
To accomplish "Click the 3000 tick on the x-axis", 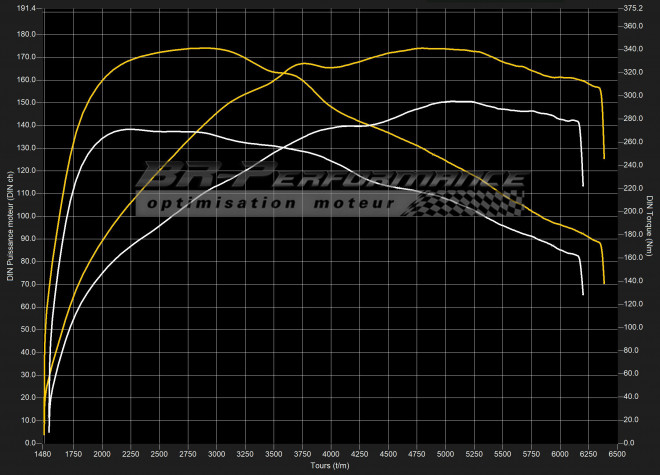I will [217, 454].
